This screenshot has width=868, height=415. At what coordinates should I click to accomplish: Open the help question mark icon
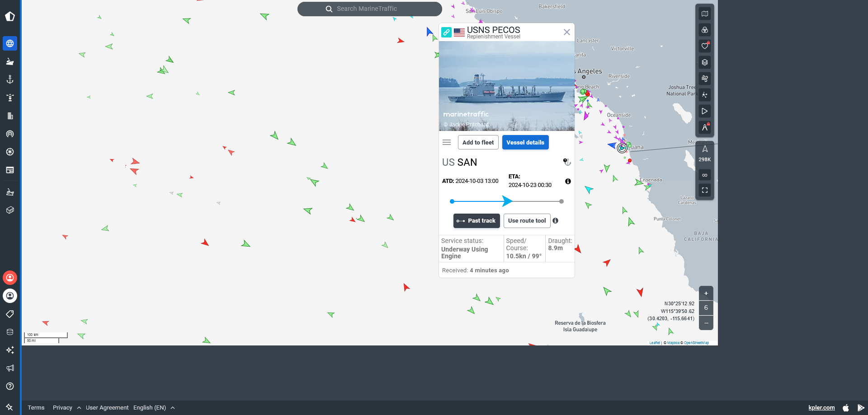[10, 386]
